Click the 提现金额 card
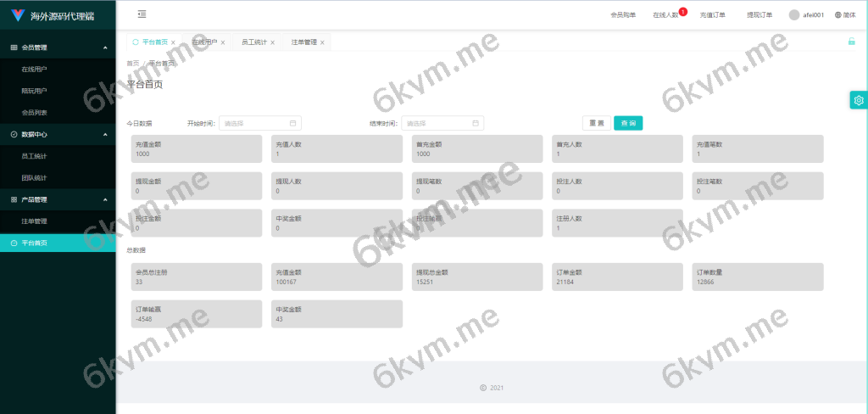The height and width of the screenshot is (414, 868). tap(197, 186)
